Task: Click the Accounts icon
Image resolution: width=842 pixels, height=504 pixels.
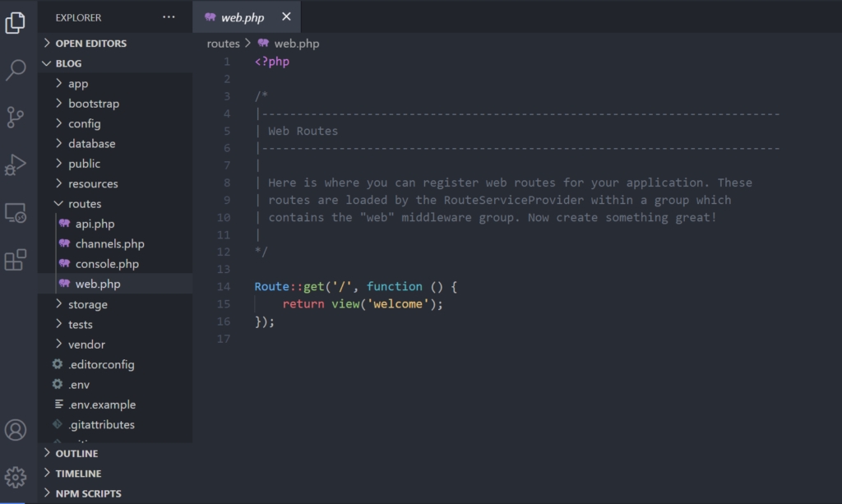Action: point(16,429)
